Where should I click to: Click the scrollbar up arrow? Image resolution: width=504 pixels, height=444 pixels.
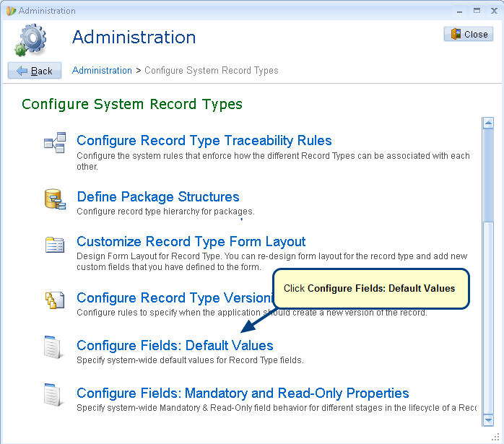click(488, 123)
